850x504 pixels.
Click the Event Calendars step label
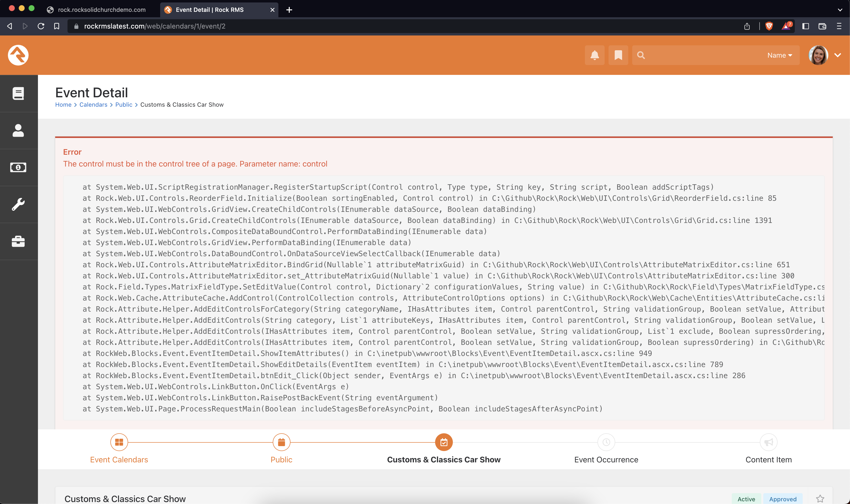click(119, 459)
